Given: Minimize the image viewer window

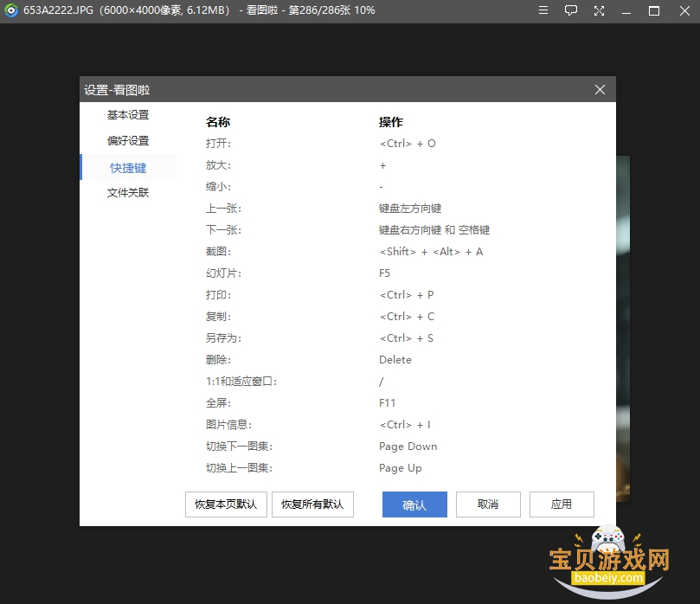Looking at the screenshot, I should [x=626, y=10].
